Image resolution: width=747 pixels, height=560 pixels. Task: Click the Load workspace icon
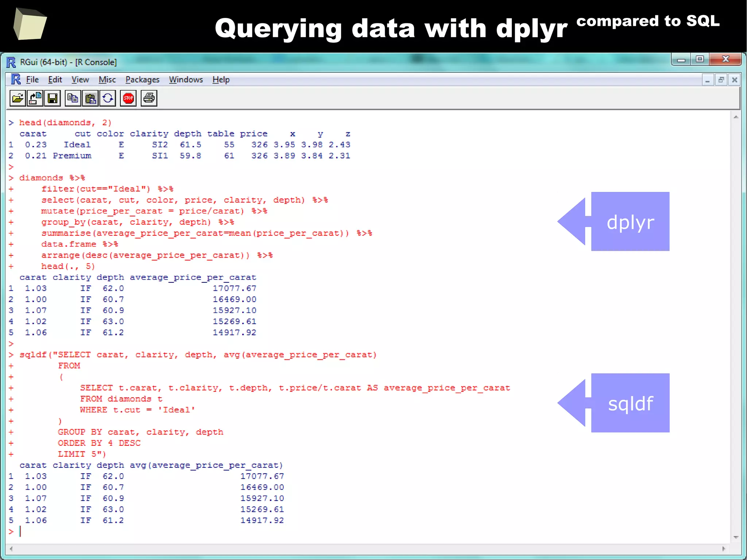pos(35,98)
